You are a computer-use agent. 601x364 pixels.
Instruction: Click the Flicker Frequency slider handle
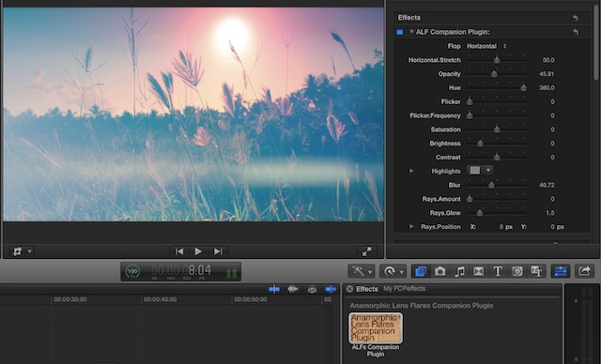(470, 115)
